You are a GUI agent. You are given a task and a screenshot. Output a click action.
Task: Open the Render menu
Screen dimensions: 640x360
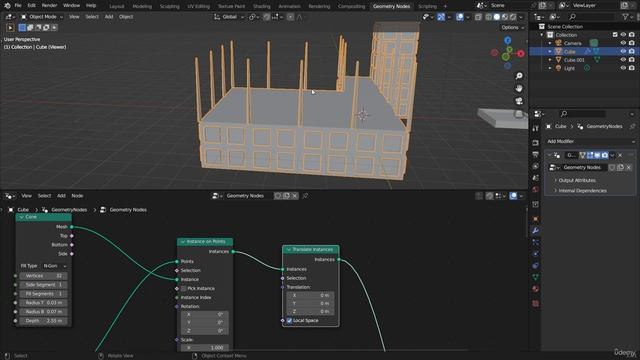(x=49, y=6)
